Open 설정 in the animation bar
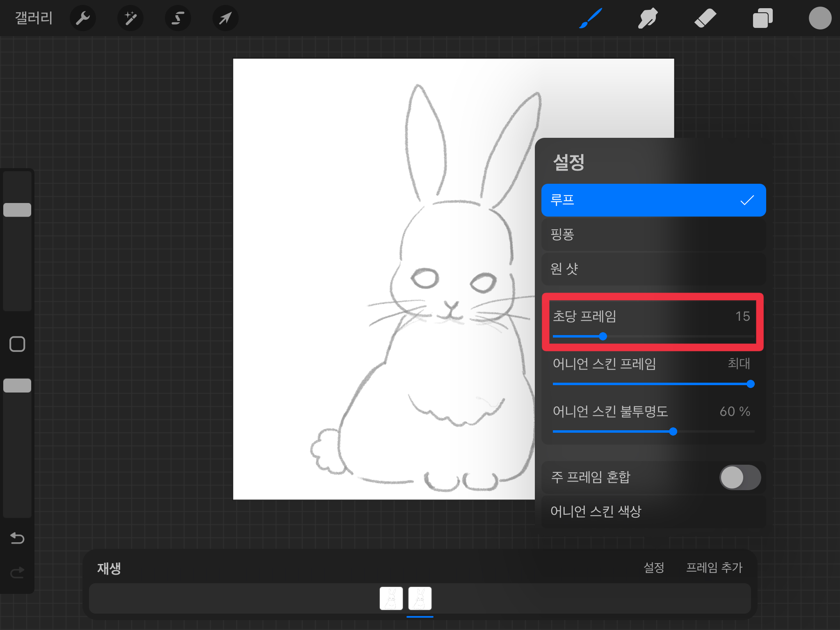 653,568
